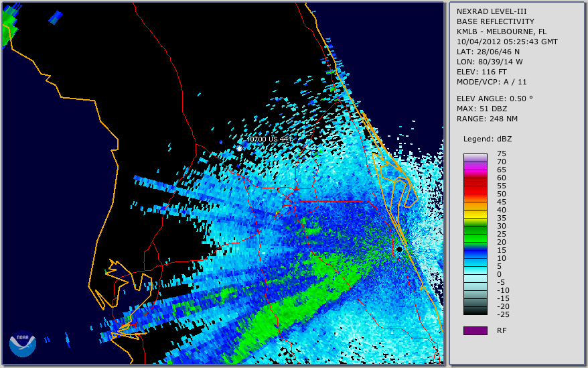Select the 'ELEV ANGLE: 0.50 °' line
The height and width of the screenshot is (368, 588).
(495, 99)
